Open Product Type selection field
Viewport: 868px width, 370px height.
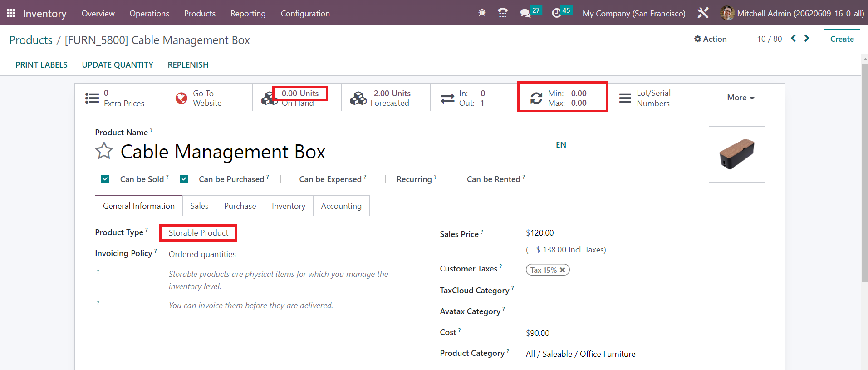tap(198, 233)
